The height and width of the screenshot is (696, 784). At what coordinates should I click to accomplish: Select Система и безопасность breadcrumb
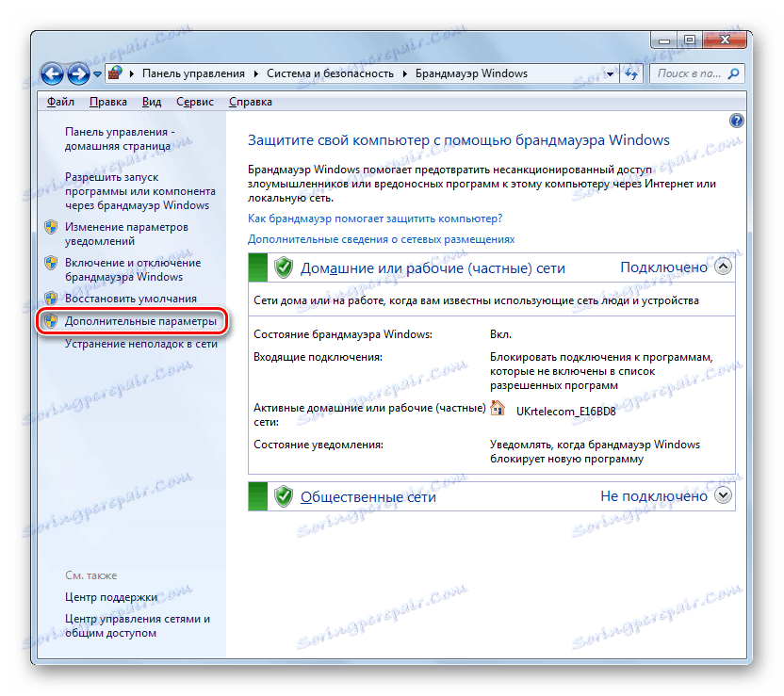pos(330,73)
